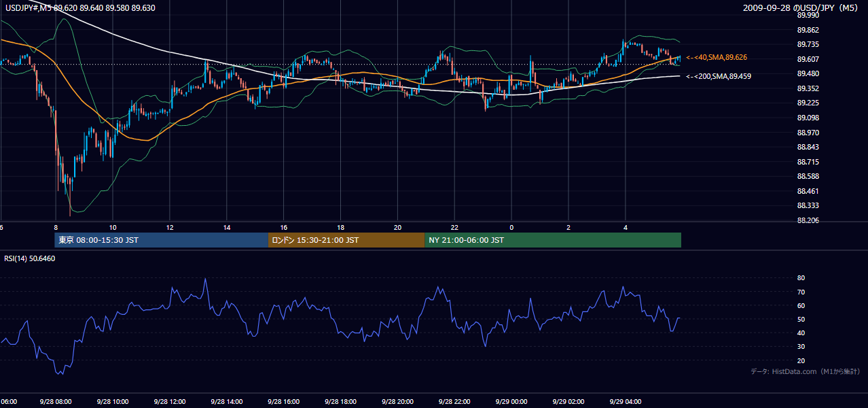Viewport: 868px width, 408px height.
Task: Click RSI axis level 80
Action: coord(801,278)
